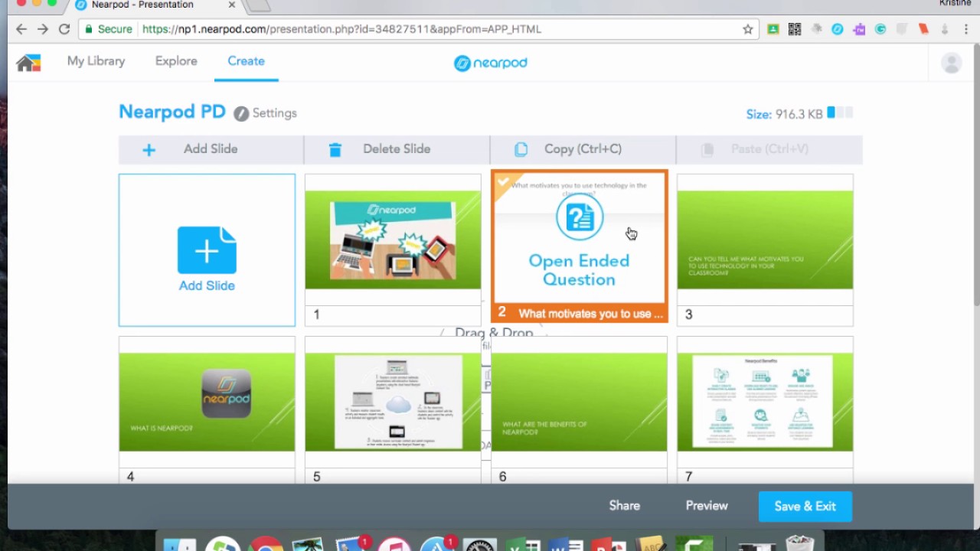Click the orange-red extension icon
Image resolution: width=980 pixels, height=551 pixels.
pyautogui.click(x=923, y=29)
